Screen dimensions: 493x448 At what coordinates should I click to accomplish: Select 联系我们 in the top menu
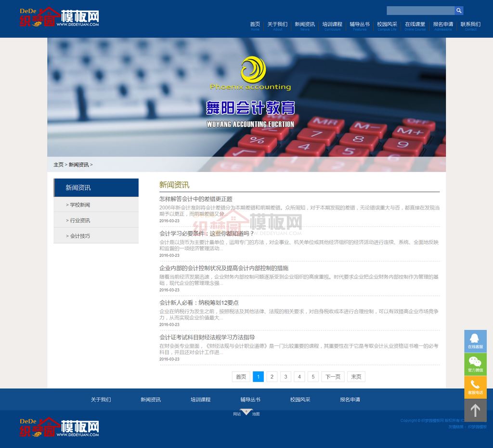coord(470,24)
